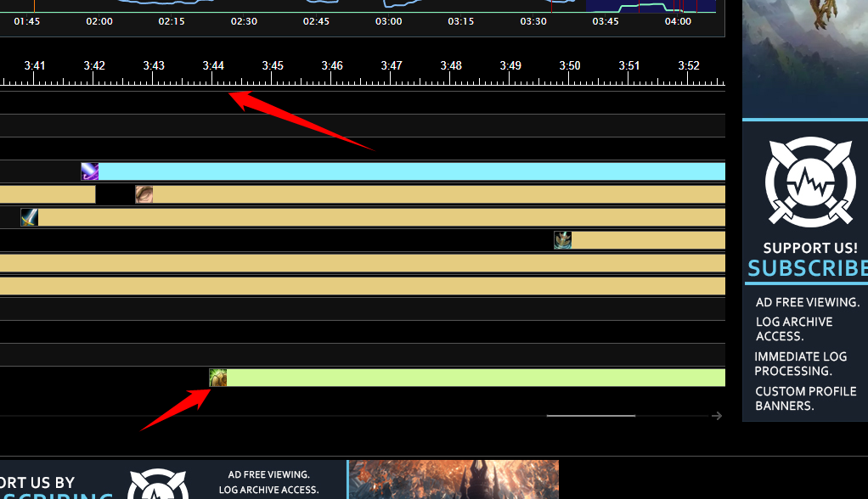868x499 pixels.
Task: Click the Warcraft Logs emblem in the sidebar ad
Action: coord(810,182)
